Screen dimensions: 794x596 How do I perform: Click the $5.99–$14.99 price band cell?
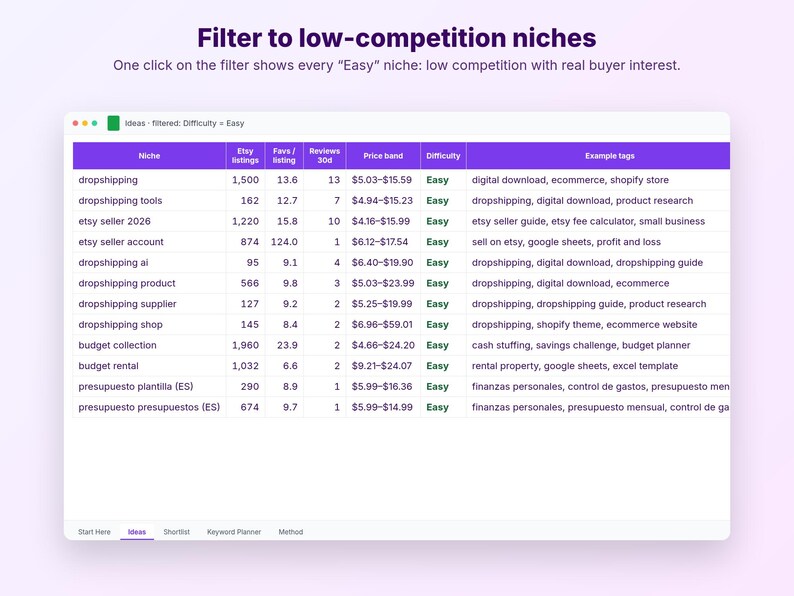pos(383,407)
